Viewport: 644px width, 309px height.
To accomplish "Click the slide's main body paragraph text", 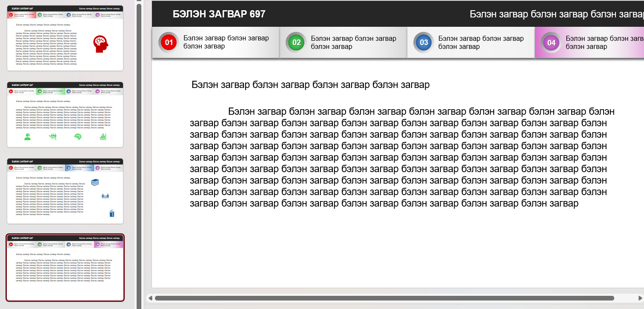I will point(398,157).
